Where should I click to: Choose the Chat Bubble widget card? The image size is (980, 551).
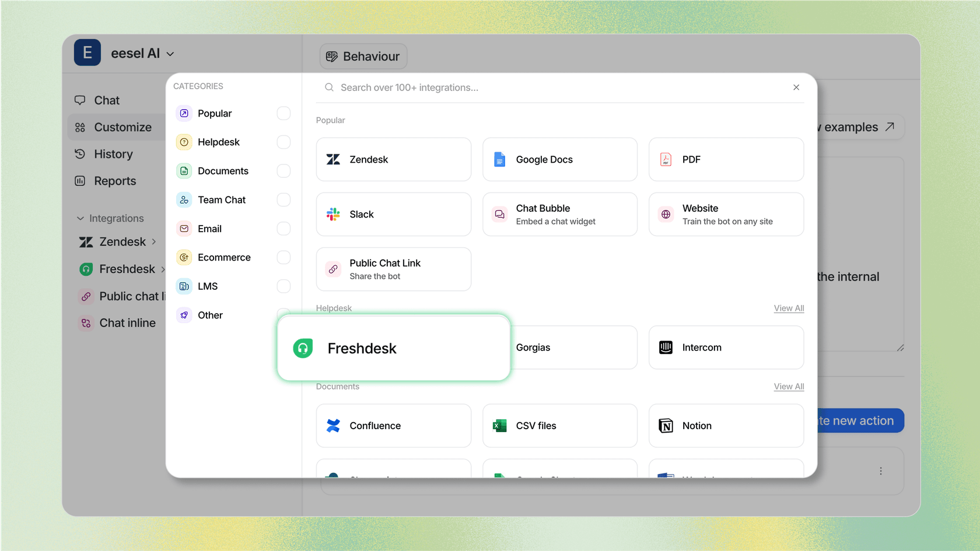(x=560, y=214)
